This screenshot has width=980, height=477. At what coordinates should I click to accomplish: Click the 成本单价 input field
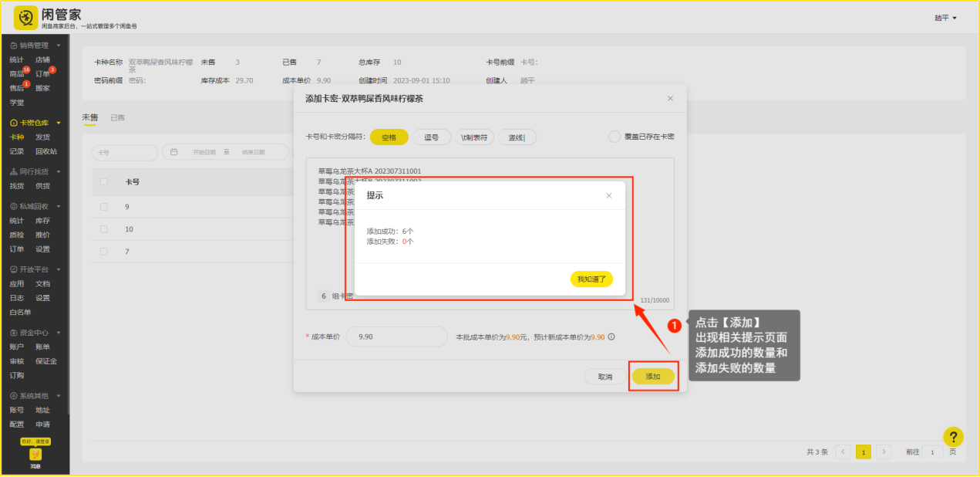396,337
